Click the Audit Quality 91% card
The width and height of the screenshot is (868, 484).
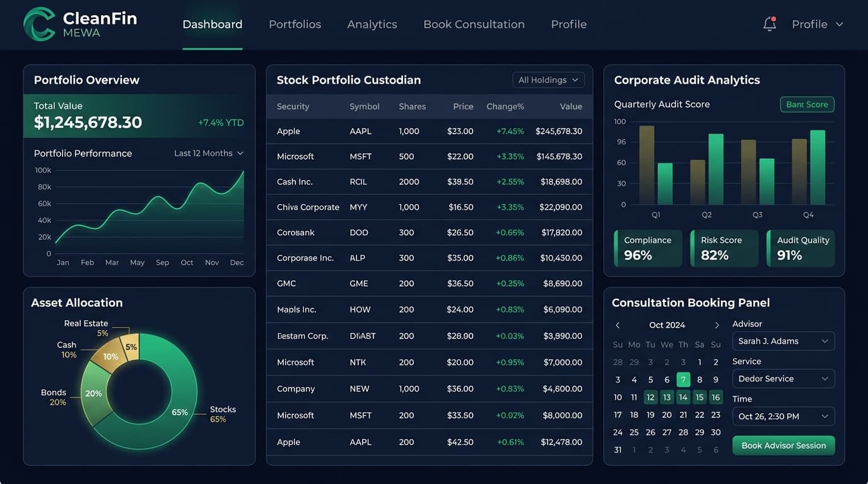pyautogui.click(x=801, y=248)
